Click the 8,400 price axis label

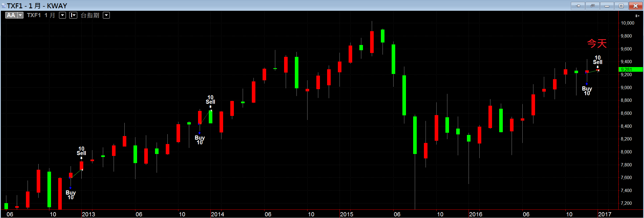626,126
